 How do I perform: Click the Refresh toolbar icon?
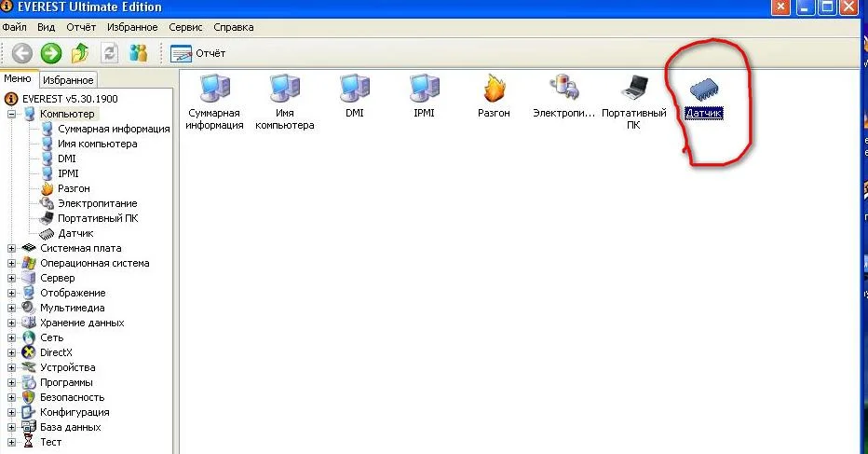109,53
